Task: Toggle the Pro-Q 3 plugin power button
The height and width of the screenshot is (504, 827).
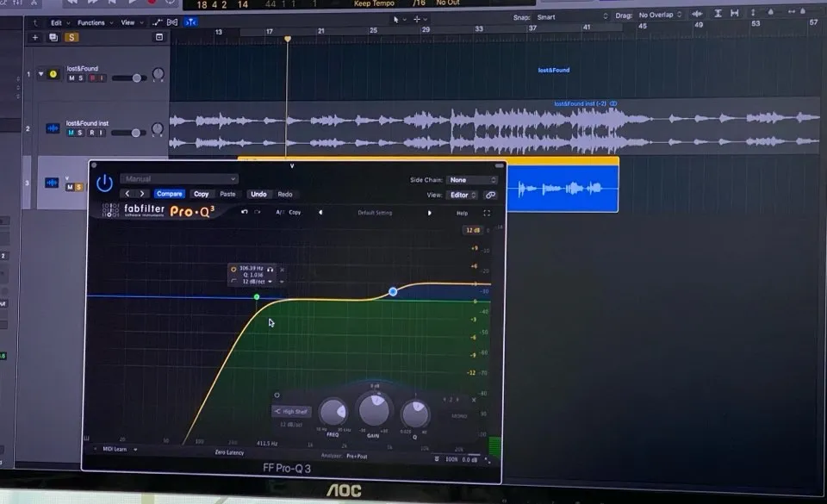Action: click(104, 184)
